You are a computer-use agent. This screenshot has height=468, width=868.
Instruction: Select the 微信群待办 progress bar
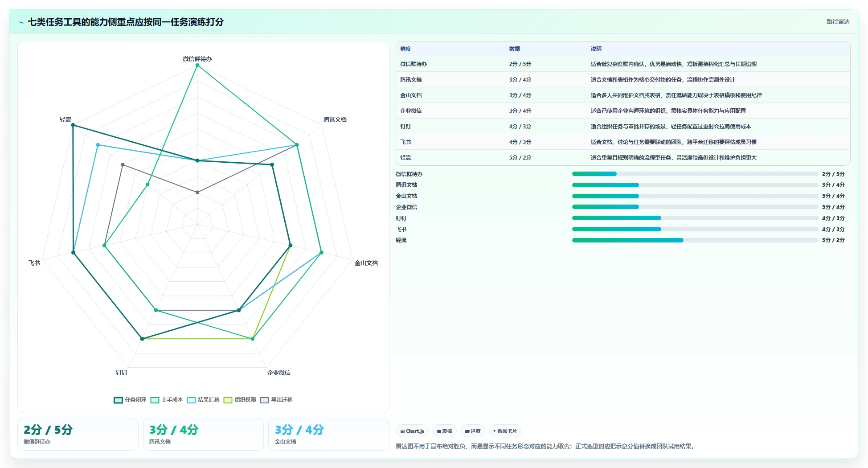[x=695, y=174]
